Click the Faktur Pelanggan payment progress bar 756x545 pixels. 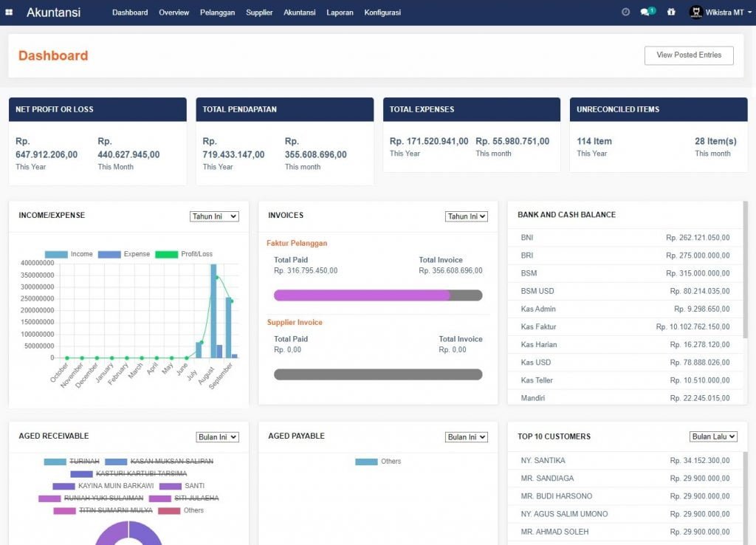(x=378, y=295)
